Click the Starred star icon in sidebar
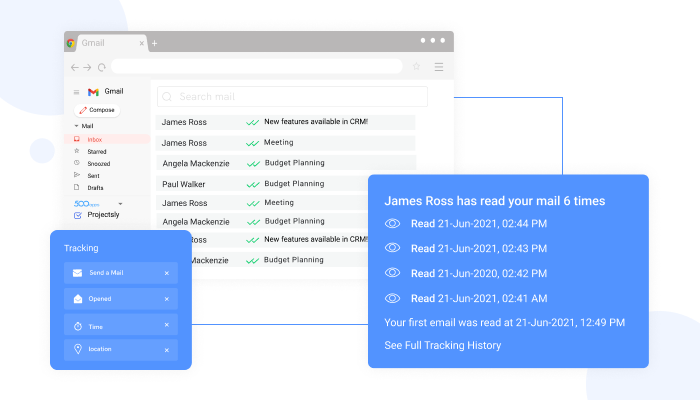 coord(77,151)
